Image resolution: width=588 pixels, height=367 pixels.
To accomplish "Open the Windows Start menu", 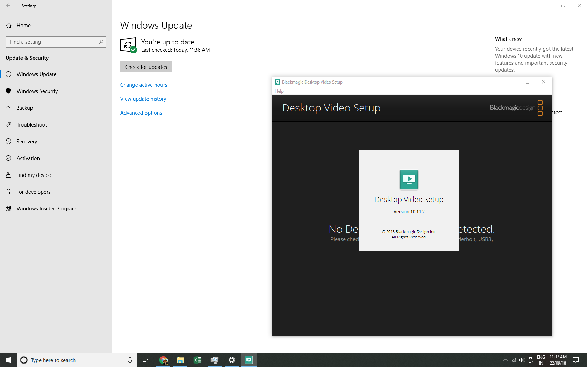I will 8,360.
